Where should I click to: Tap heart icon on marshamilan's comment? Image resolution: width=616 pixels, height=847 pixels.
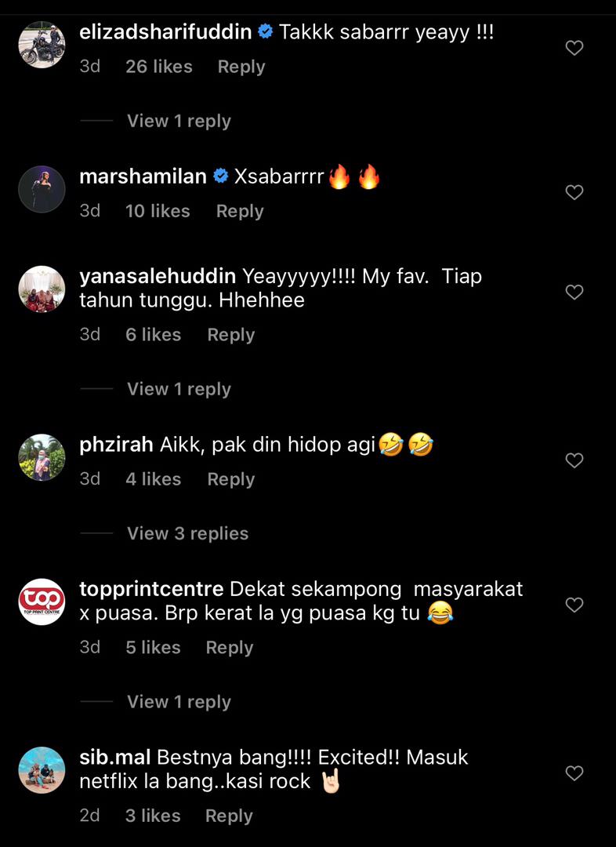(574, 192)
